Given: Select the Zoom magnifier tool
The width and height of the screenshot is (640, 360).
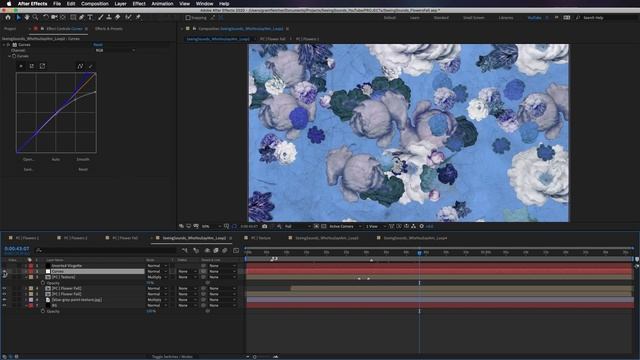Looking at the screenshot, I should click(x=36, y=18).
